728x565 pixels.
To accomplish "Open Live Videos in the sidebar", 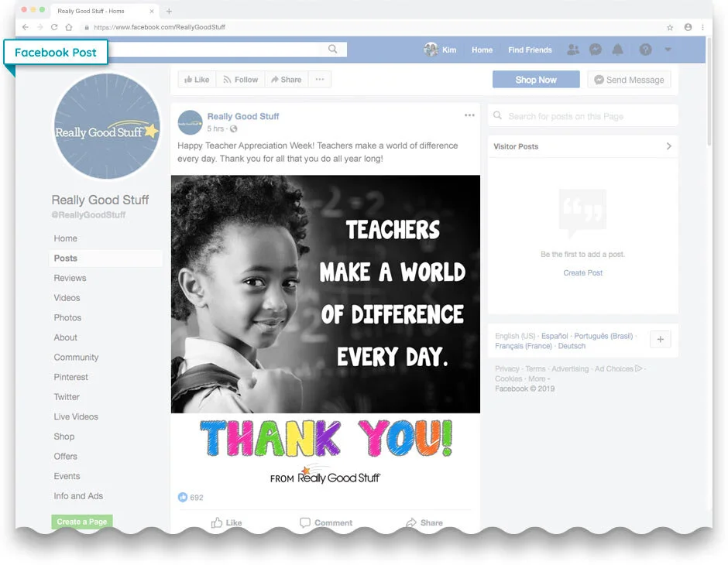I will point(76,416).
